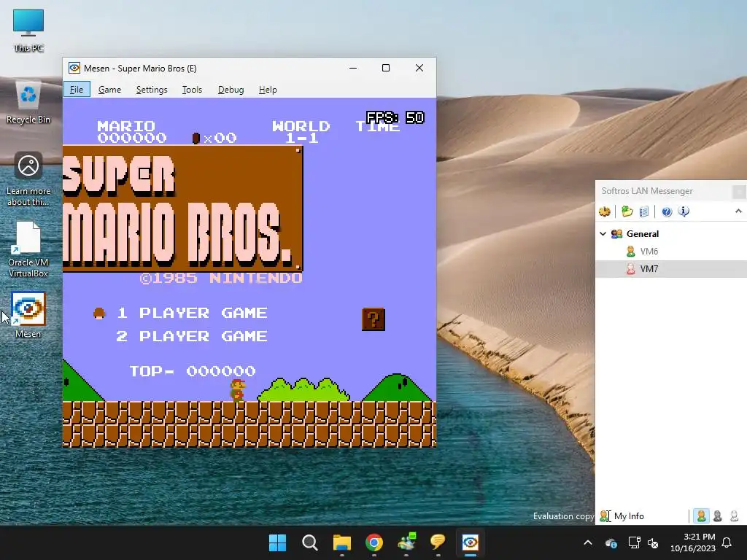Open notifications bell icon
Viewport: 747px width, 560px height.
pyautogui.click(x=727, y=542)
